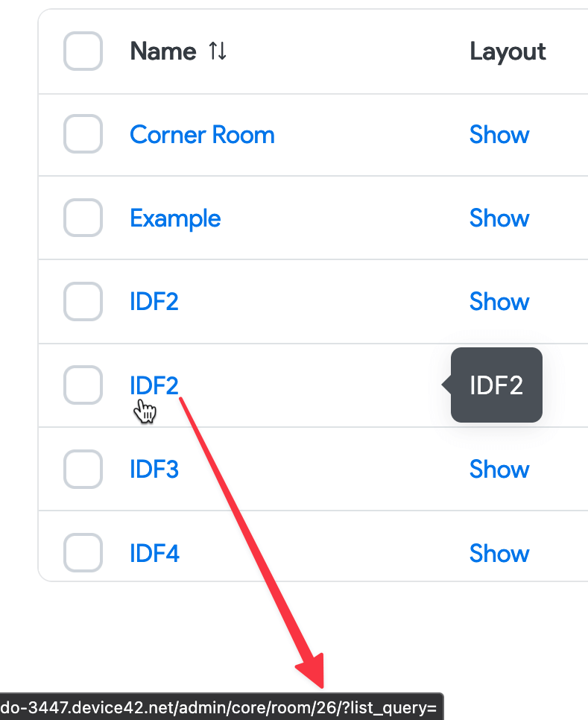Check the checkbox next to Example
Viewport: 588px width, 720px height.
pyautogui.click(x=83, y=218)
